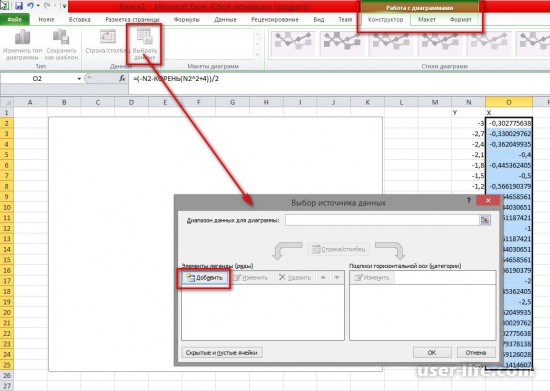Open the Разметка страницы tab
This screenshot has height=391, width=550.
click(132, 20)
